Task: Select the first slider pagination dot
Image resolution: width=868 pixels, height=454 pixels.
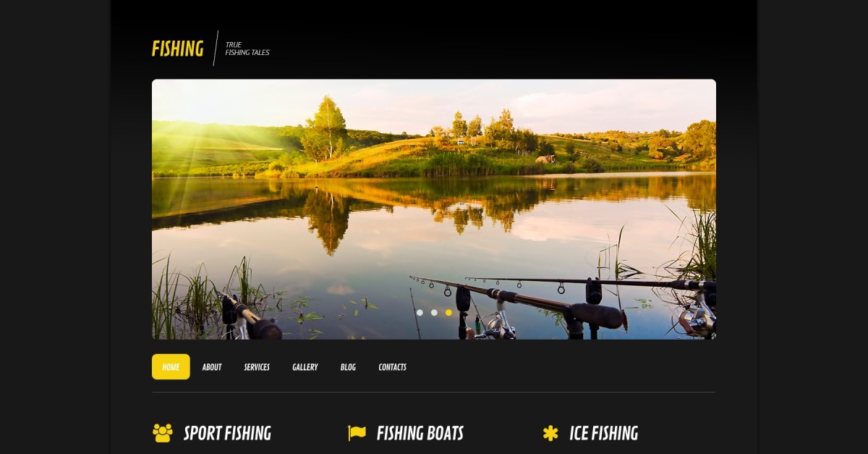Action: pos(420,313)
